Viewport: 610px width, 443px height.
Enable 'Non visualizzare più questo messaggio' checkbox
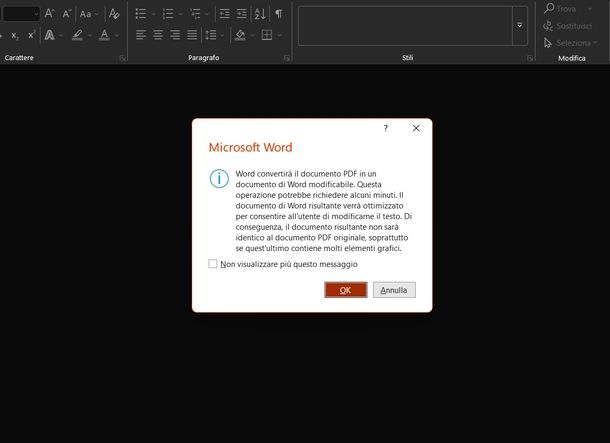[x=213, y=264]
